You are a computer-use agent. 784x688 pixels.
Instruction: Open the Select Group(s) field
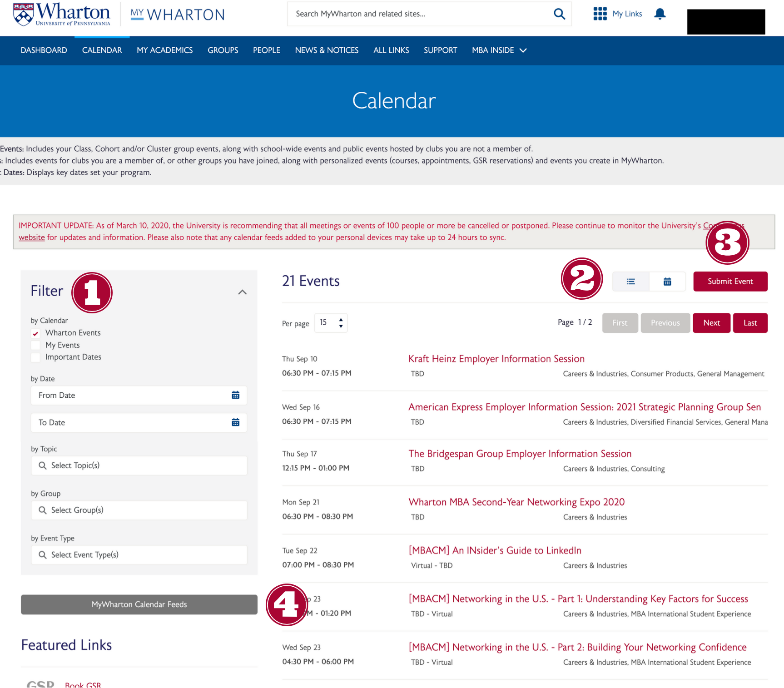pyautogui.click(x=139, y=510)
